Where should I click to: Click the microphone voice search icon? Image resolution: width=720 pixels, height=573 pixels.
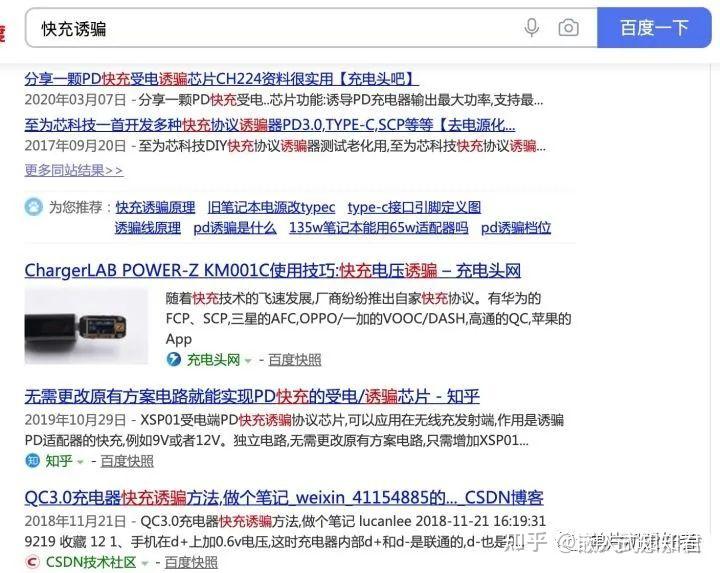pos(531,28)
